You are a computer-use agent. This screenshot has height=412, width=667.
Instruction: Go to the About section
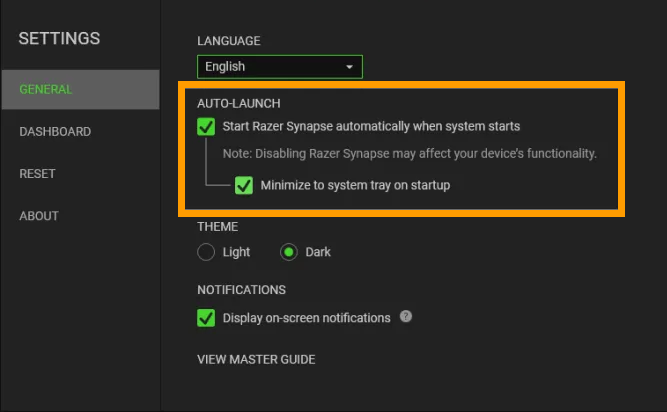click(x=39, y=216)
